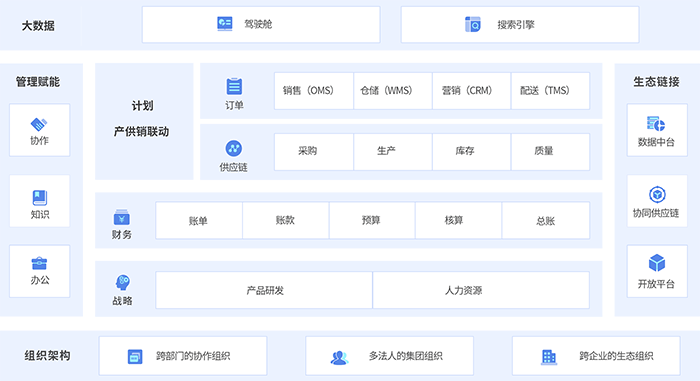700x381 pixels.
Task: Click the 订单 clipboard icon
Action: [234, 86]
